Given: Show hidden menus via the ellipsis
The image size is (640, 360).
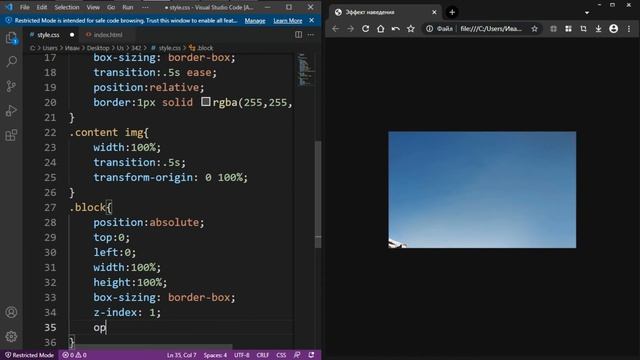Looking at the screenshot, I should coord(145,7).
